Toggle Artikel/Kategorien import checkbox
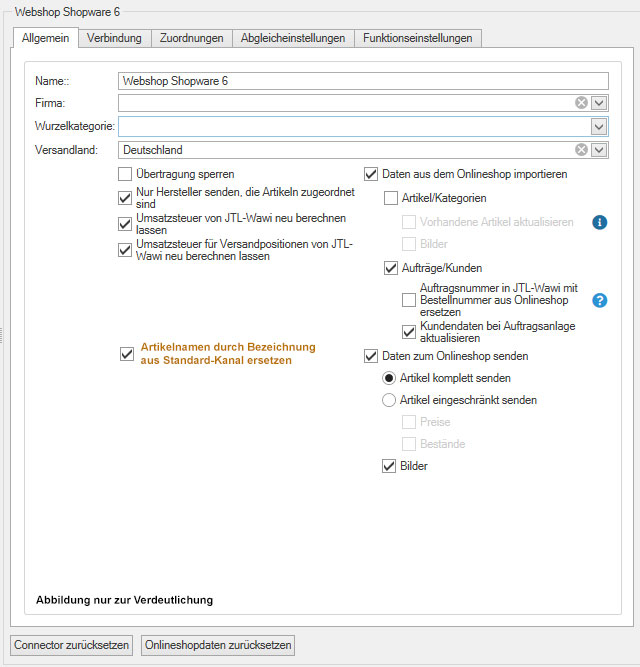This screenshot has height=667, width=640. 391,199
